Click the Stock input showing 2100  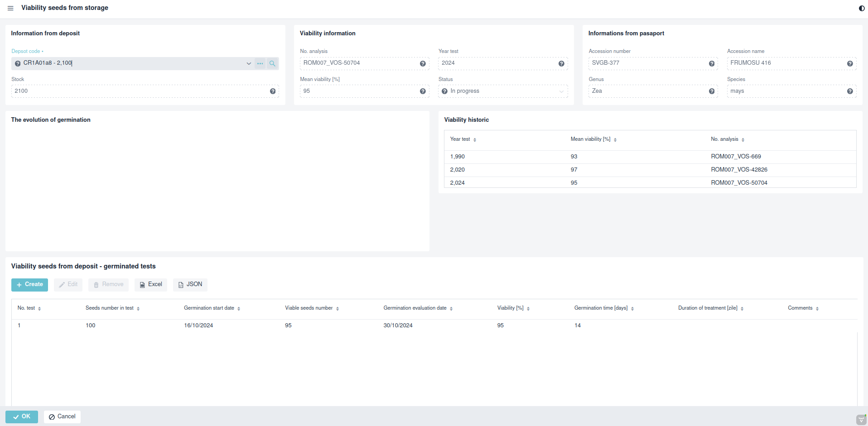[x=145, y=91]
